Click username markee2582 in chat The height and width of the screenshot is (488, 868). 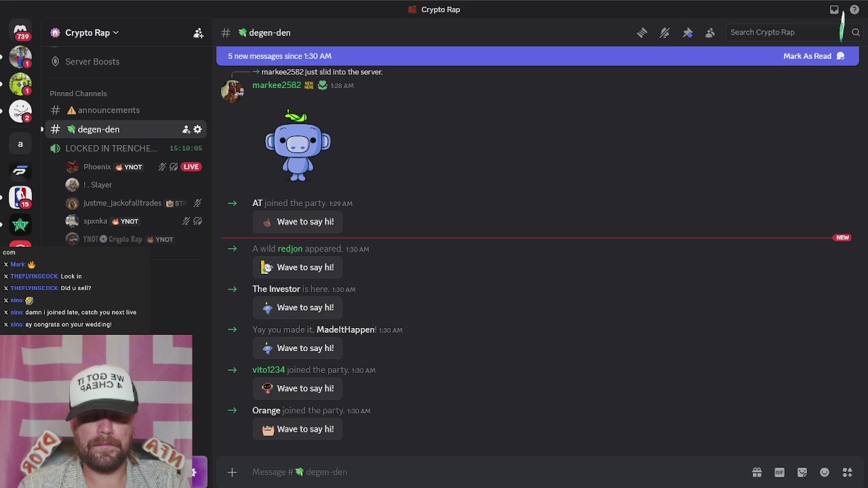click(277, 85)
